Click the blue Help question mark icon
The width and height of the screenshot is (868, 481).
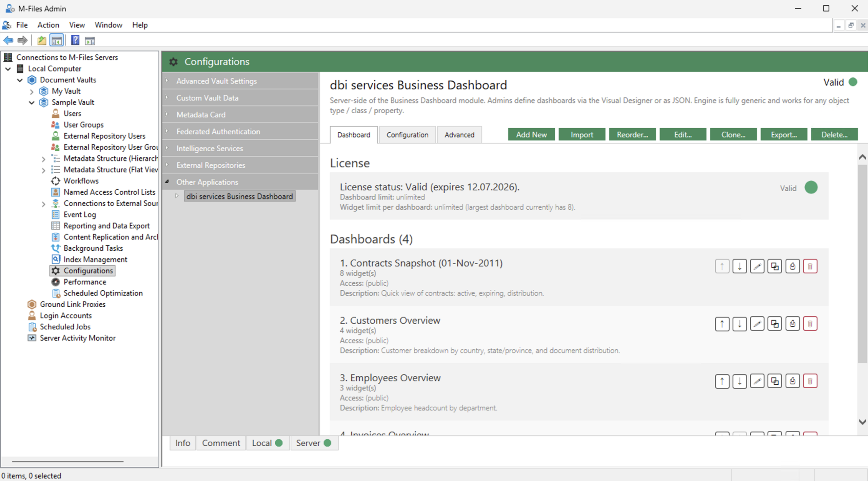click(75, 41)
